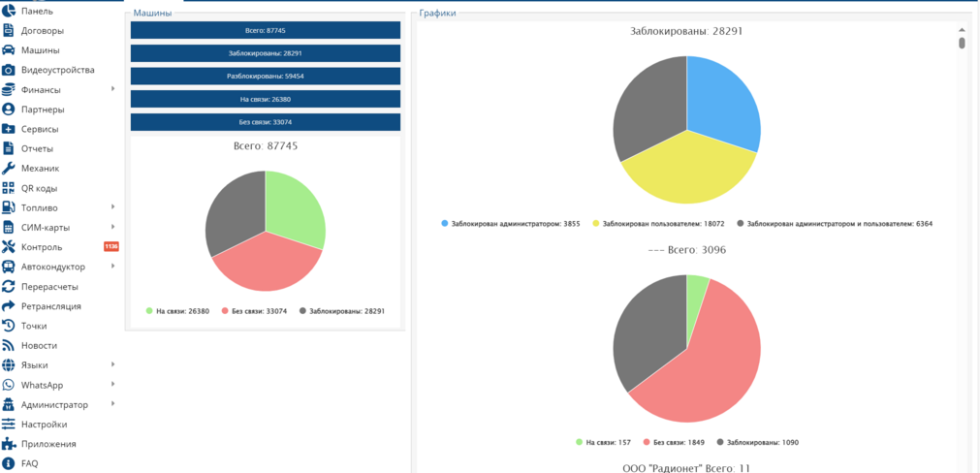980x473 pixels.
Task: Click the FAQ info icon
Action: [x=8, y=463]
